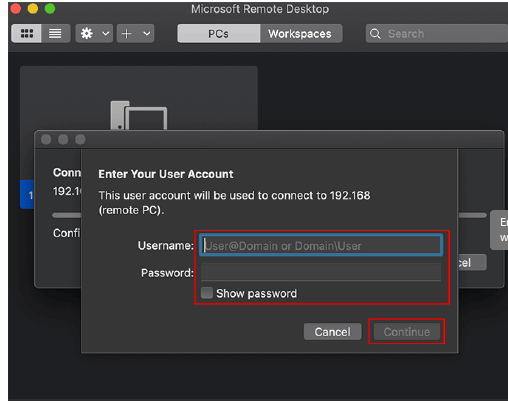This screenshot has width=508, height=404.
Task: Open the settings gear icon
Action: pyautogui.click(x=87, y=33)
